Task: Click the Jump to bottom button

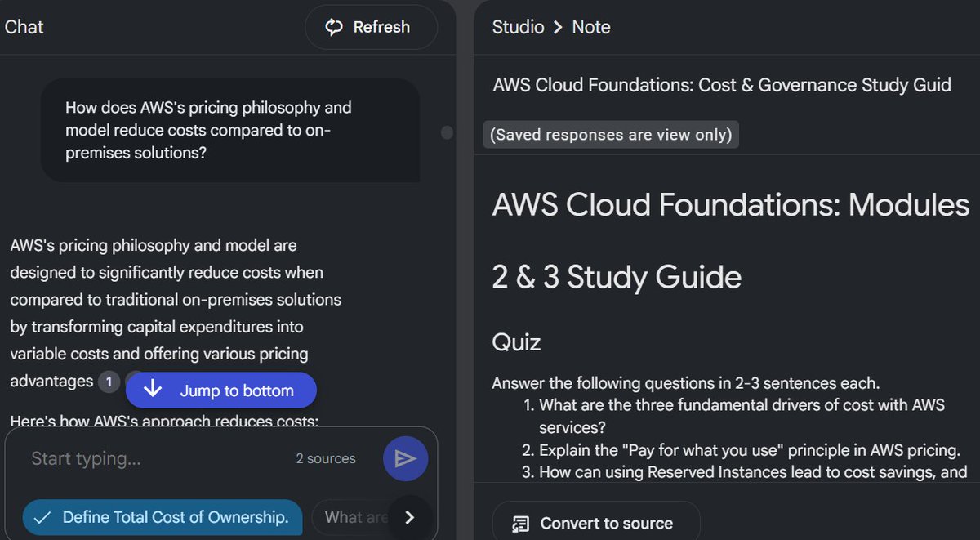Action: 220,390
